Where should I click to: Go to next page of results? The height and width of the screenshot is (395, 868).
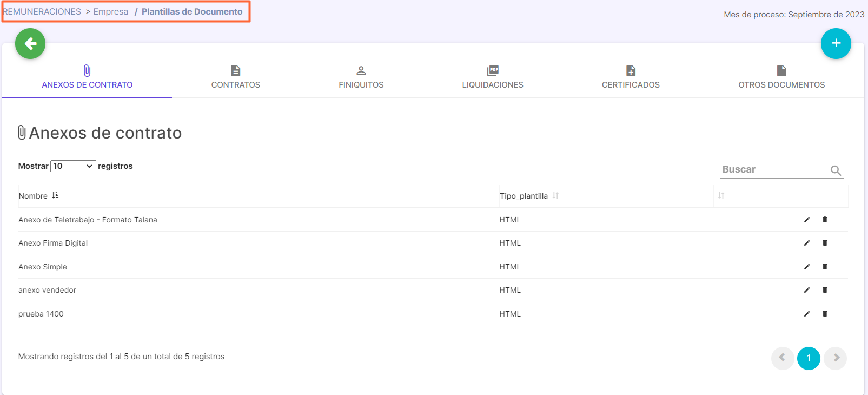[836, 358]
